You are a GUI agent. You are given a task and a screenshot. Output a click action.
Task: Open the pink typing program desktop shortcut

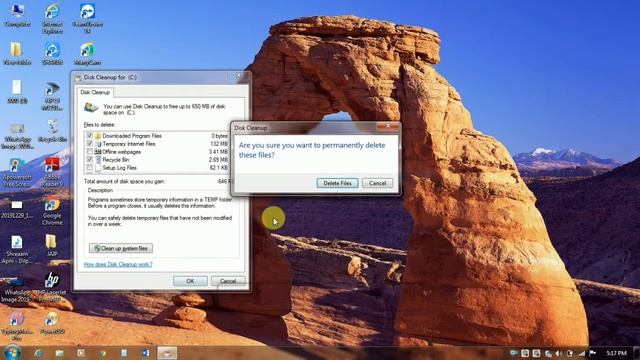pyautogui.click(x=17, y=326)
